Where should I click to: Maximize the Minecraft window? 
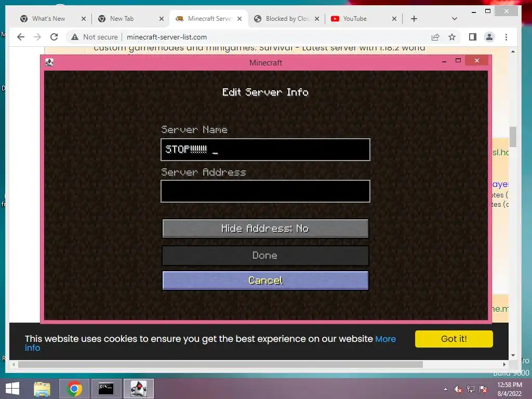click(458, 61)
